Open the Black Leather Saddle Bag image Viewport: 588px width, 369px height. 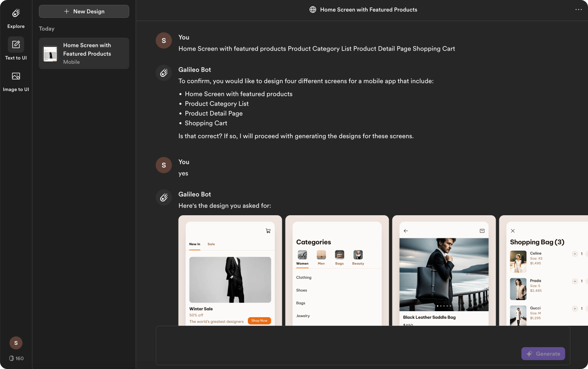coord(444,274)
